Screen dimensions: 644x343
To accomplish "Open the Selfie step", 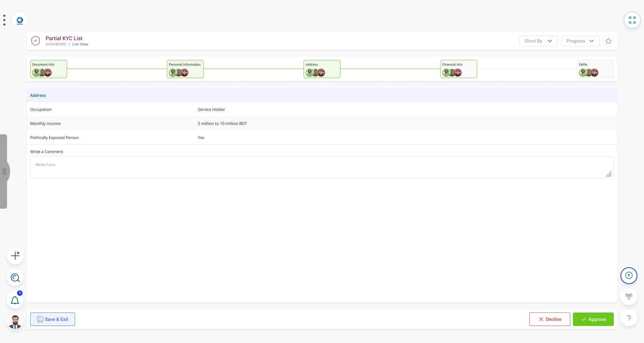I will (x=595, y=69).
